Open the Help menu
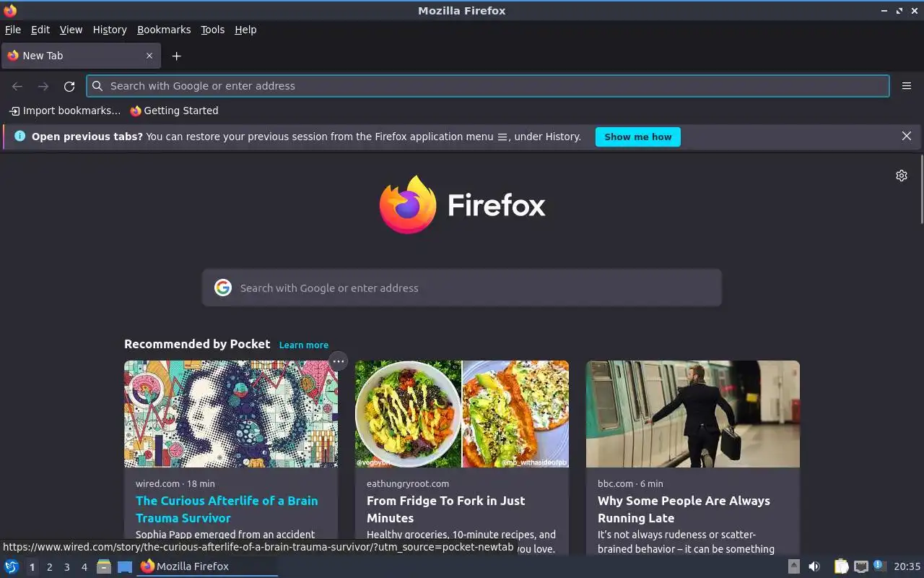 245,30
